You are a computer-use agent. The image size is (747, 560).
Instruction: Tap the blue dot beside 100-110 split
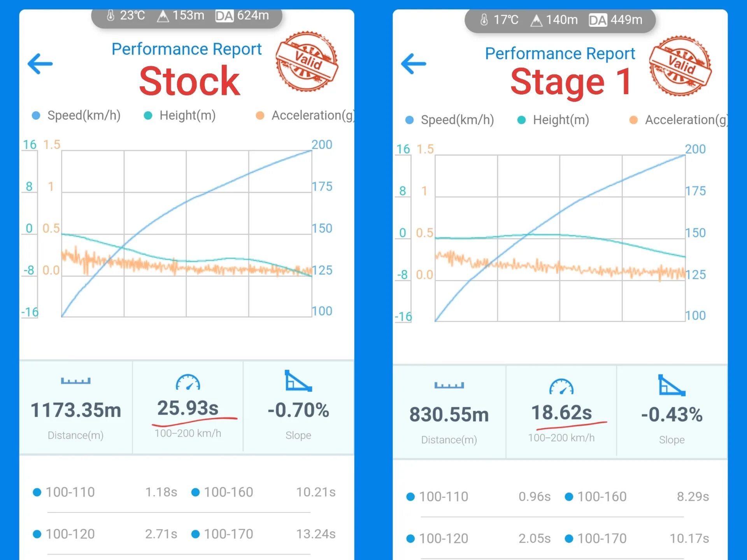pyautogui.click(x=37, y=492)
